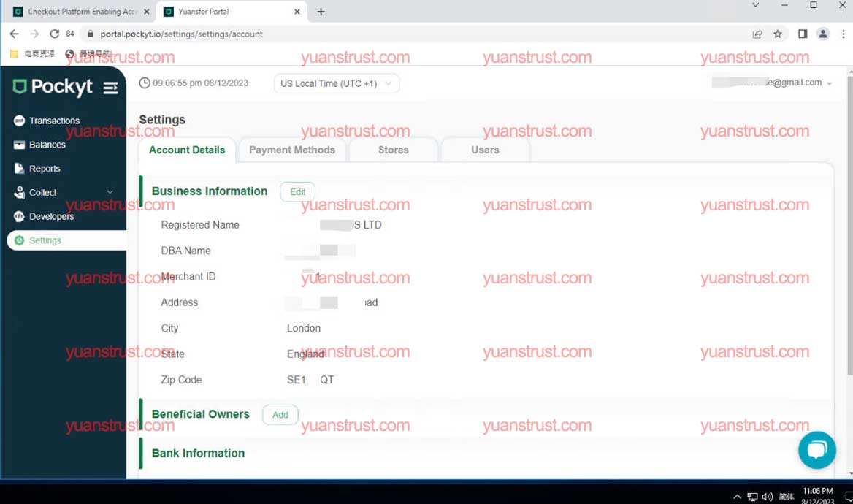Add a Beneficial Owner
The width and height of the screenshot is (853, 504).
coord(280,415)
